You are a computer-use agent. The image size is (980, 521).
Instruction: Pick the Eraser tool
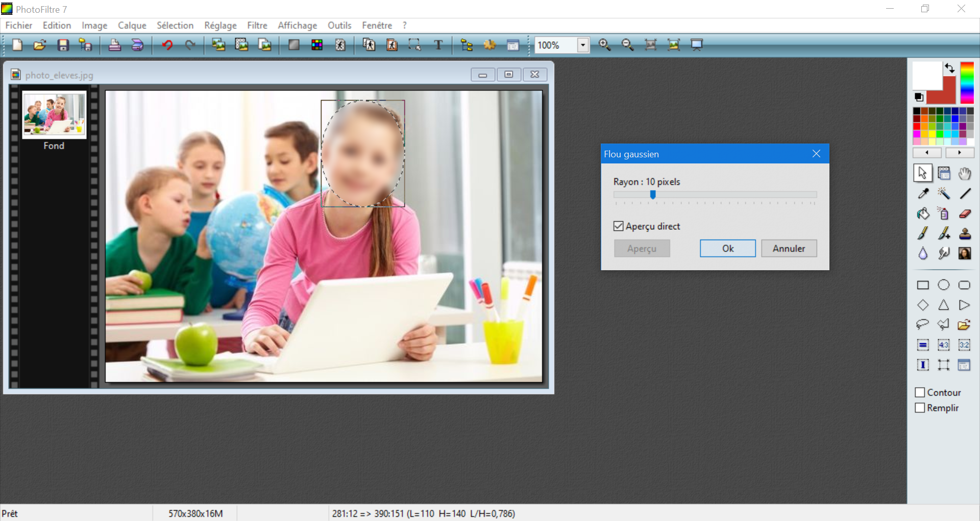pos(964,214)
